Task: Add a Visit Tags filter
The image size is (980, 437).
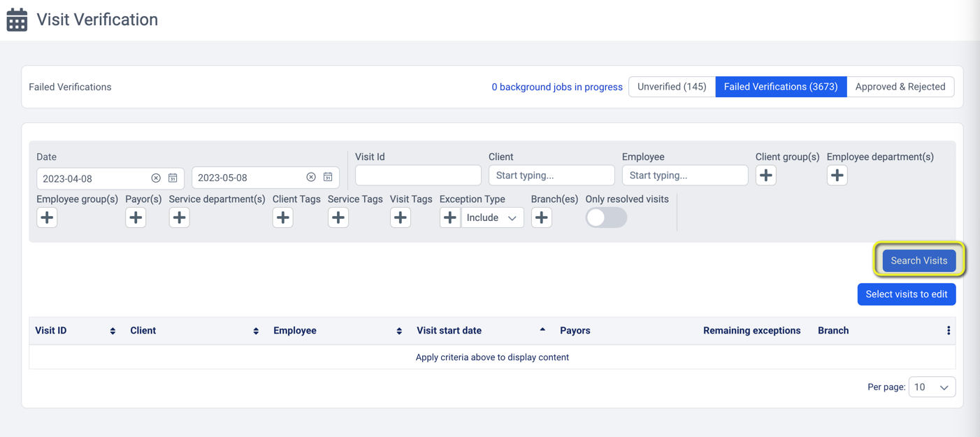Action: point(401,217)
